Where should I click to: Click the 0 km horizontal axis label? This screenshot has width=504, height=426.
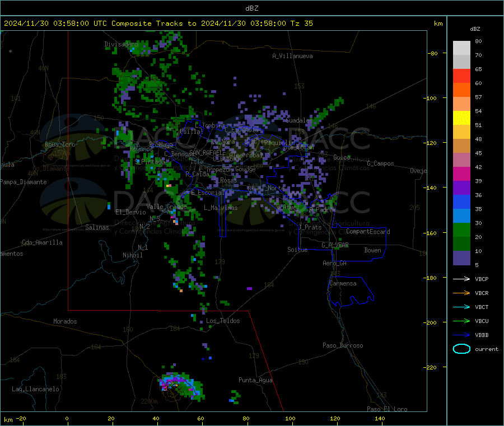click(67, 418)
